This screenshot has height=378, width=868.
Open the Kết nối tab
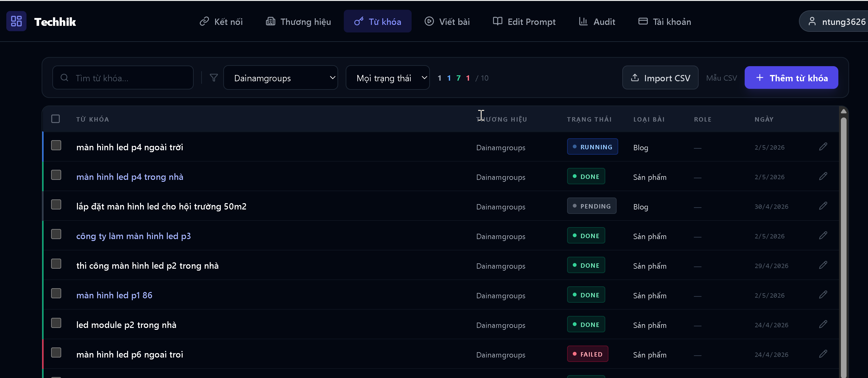[x=221, y=21]
